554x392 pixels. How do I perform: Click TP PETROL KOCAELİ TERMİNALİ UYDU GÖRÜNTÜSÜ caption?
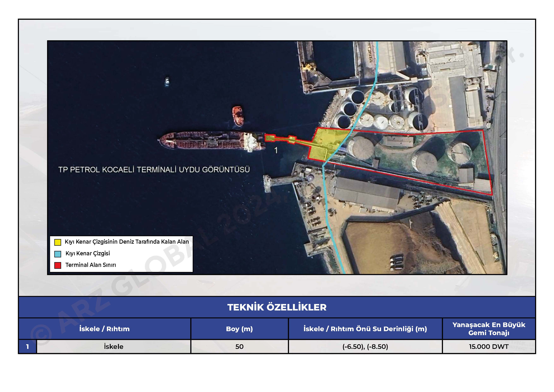coord(154,169)
